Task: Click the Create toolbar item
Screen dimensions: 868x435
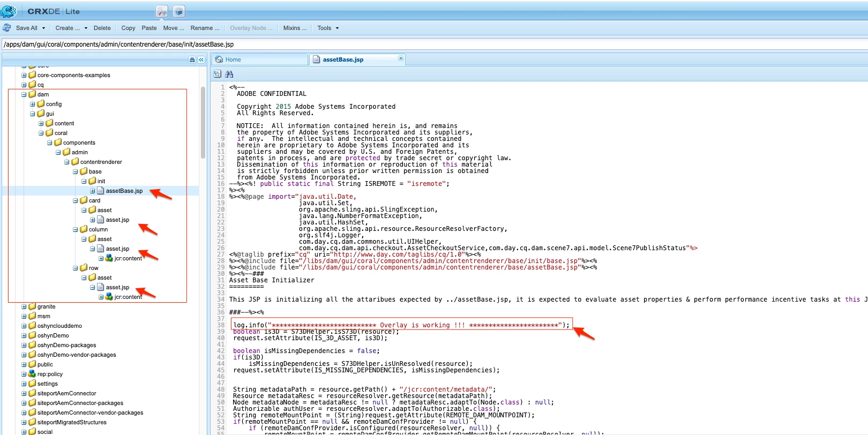Action: (x=68, y=28)
